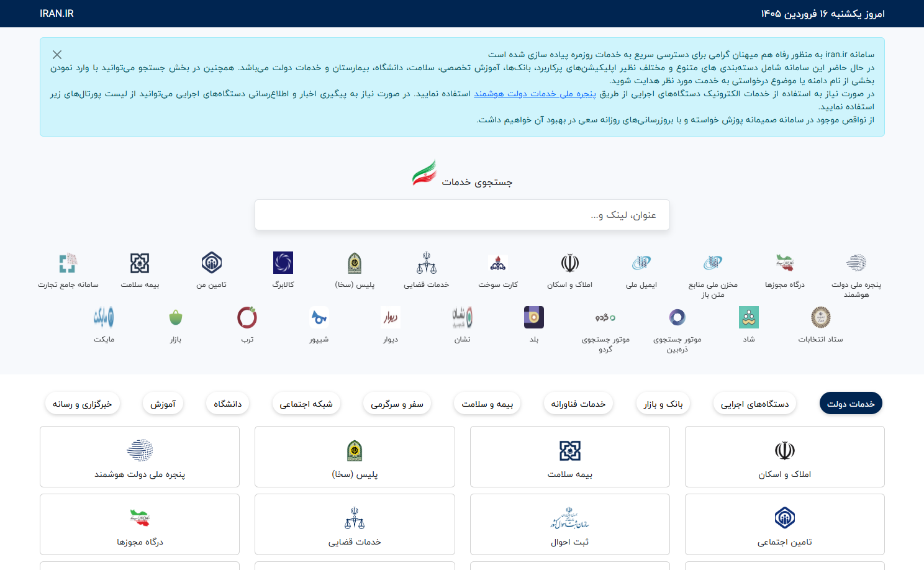Screen dimensions: 924x570
Task: Open the سامانه جامع تجارت shortcut icon
Action: click(x=68, y=263)
